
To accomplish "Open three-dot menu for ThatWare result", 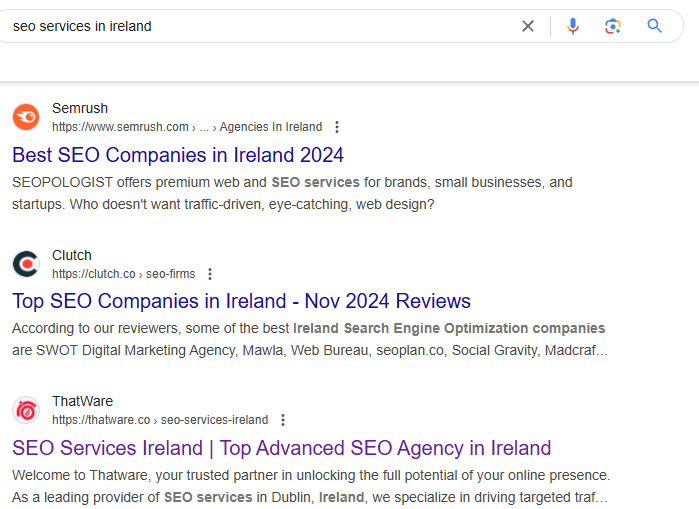I will pyautogui.click(x=283, y=420).
